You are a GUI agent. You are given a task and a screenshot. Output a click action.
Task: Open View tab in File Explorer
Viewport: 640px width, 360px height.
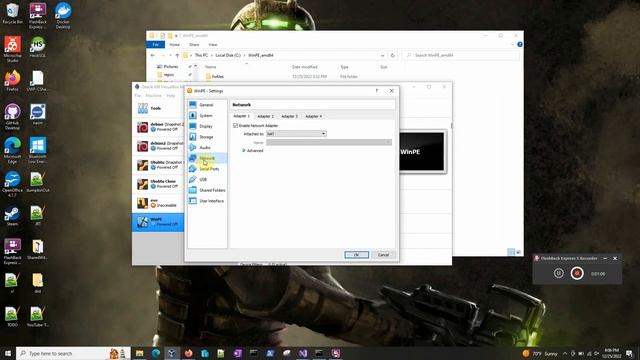point(213,44)
